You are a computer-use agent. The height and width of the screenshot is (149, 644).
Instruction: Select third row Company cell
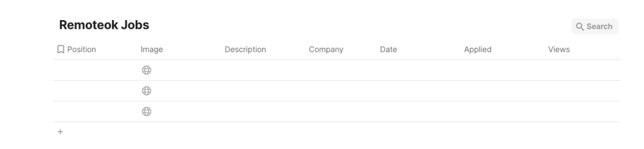(341, 112)
